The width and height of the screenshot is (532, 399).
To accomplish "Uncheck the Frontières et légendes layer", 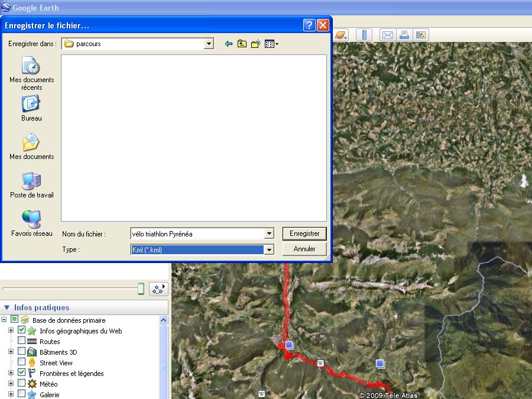I will (22, 373).
